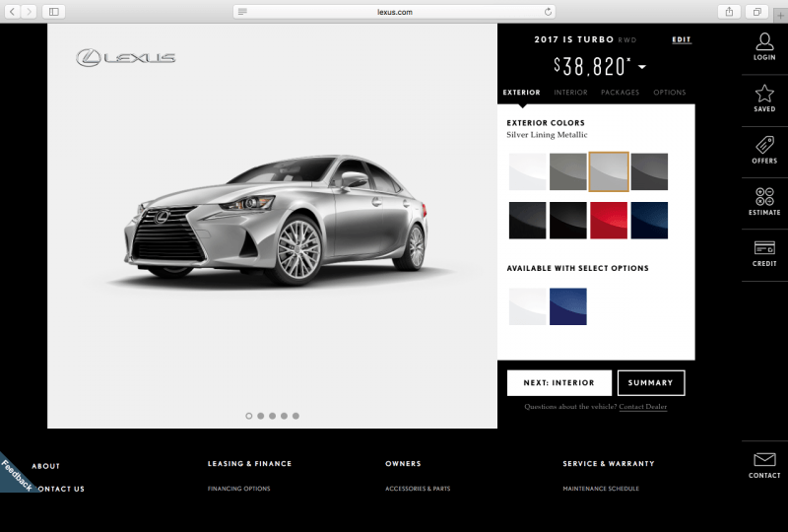Open new tab with plus button

[780, 16]
